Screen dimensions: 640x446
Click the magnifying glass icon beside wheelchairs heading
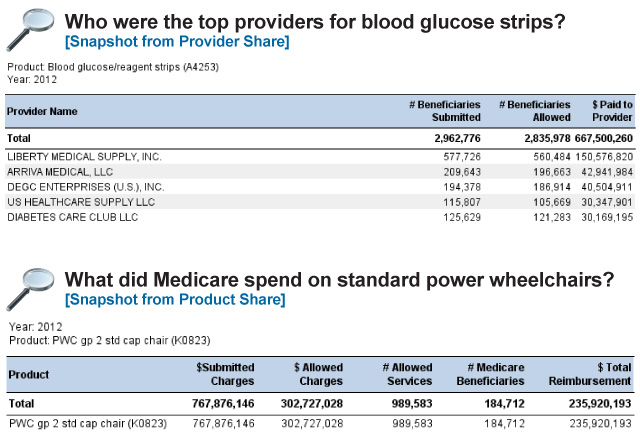30,289
